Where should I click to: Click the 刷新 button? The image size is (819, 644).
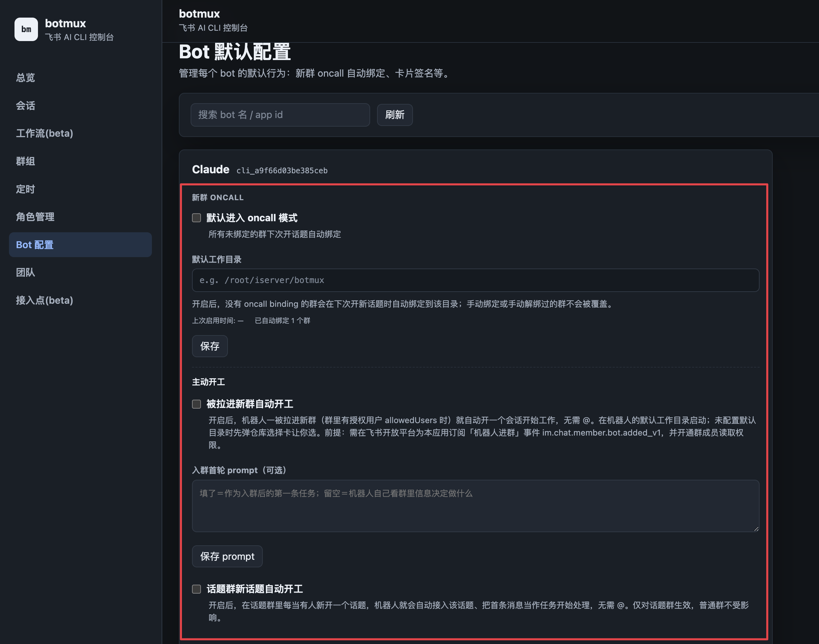(395, 115)
